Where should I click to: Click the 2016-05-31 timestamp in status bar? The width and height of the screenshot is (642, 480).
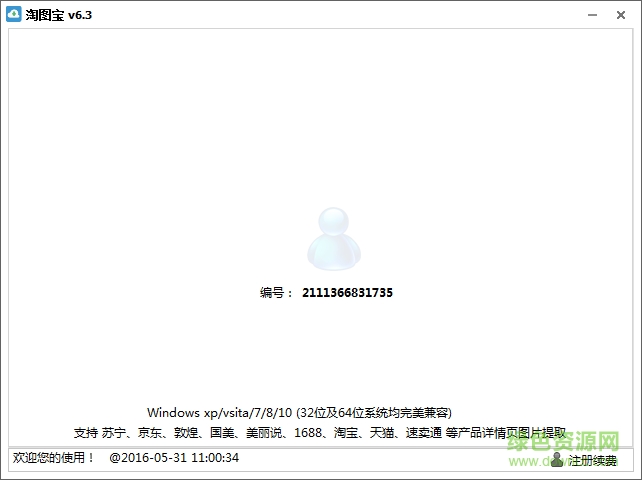tap(174, 457)
